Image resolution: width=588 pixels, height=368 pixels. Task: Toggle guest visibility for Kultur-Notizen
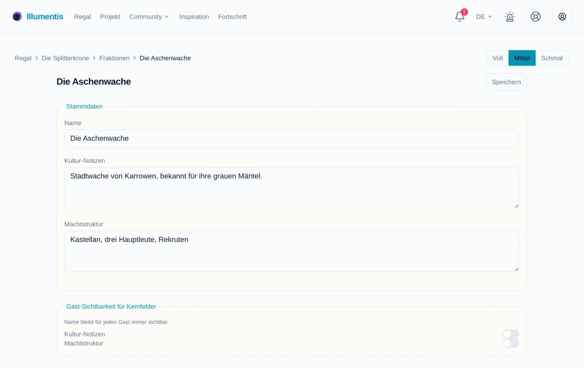(x=511, y=334)
